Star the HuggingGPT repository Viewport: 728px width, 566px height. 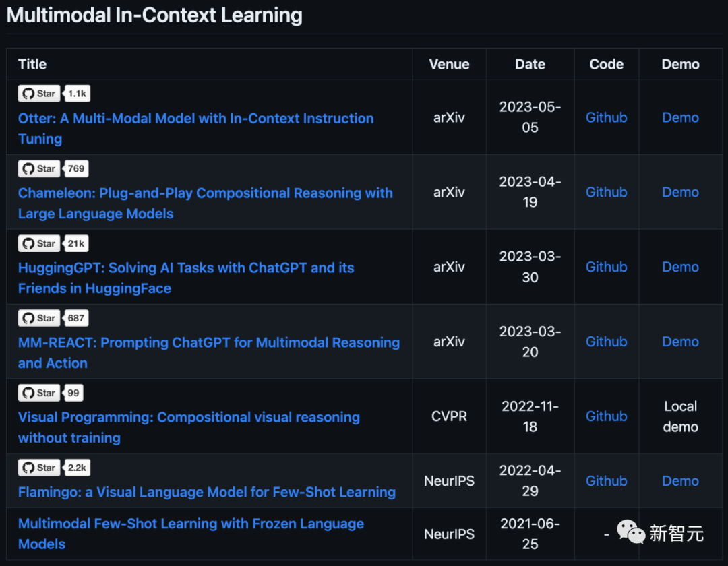click(38, 243)
